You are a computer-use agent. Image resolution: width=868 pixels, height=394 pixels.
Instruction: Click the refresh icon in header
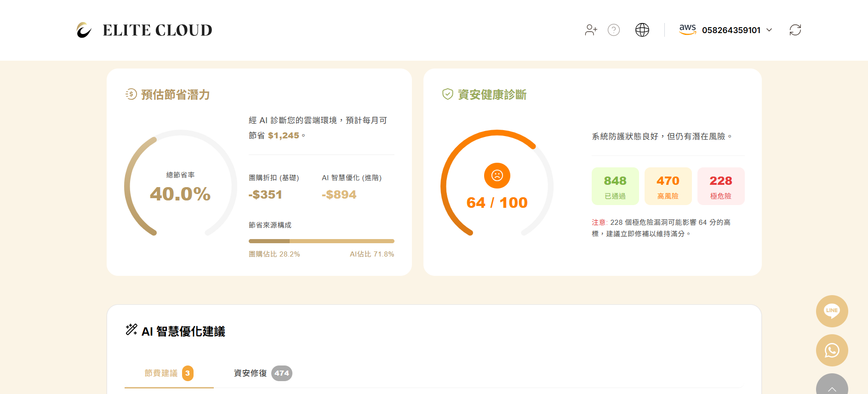[795, 30]
